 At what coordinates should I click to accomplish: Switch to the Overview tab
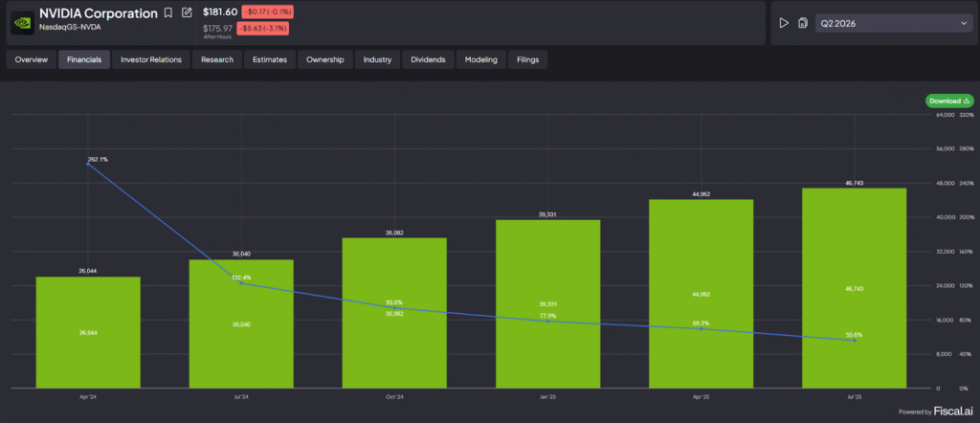[x=32, y=60]
